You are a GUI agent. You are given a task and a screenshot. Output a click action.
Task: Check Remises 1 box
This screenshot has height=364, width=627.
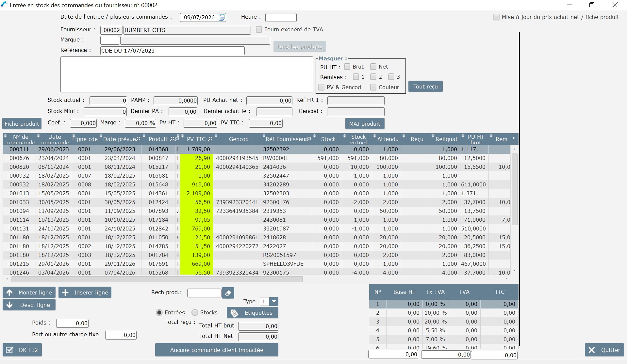pyautogui.click(x=356, y=77)
